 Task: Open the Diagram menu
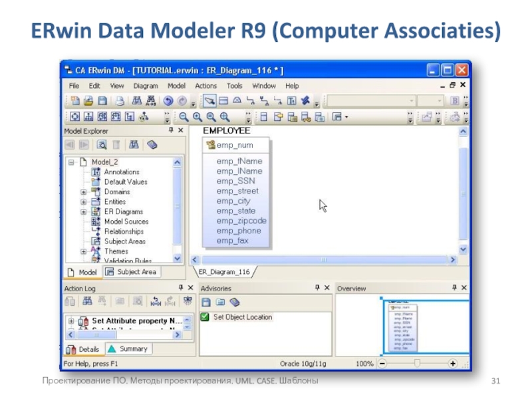[146, 86]
